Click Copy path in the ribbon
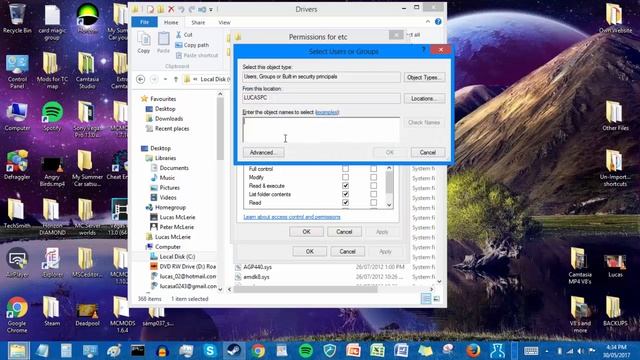This screenshot has height=360, width=640. (x=192, y=45)
